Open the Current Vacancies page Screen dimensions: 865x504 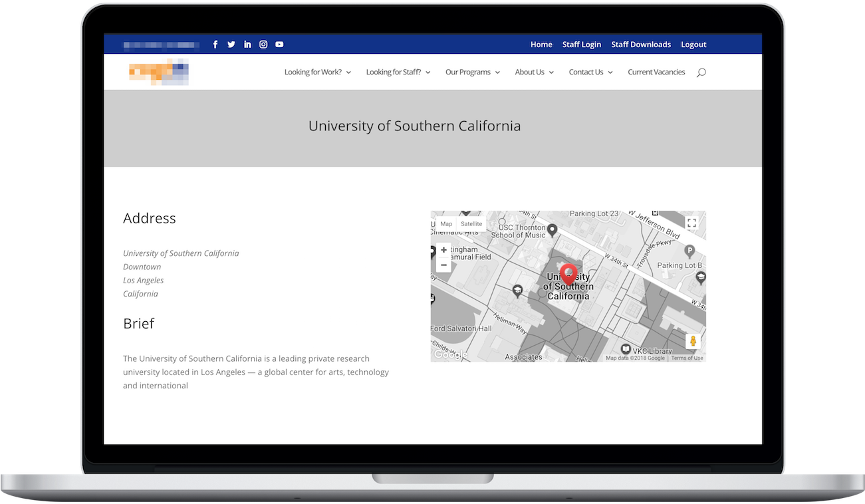tap(656, 72)
